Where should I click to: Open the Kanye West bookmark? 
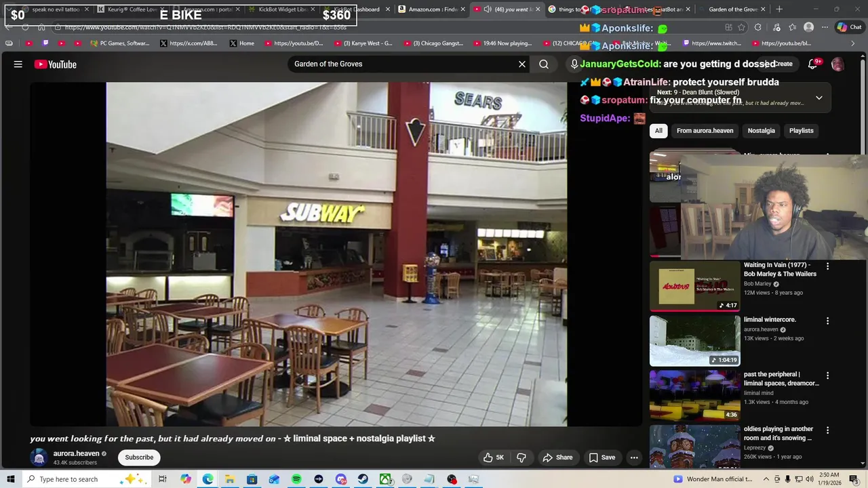pyautogui.click(x=363, y=43)
